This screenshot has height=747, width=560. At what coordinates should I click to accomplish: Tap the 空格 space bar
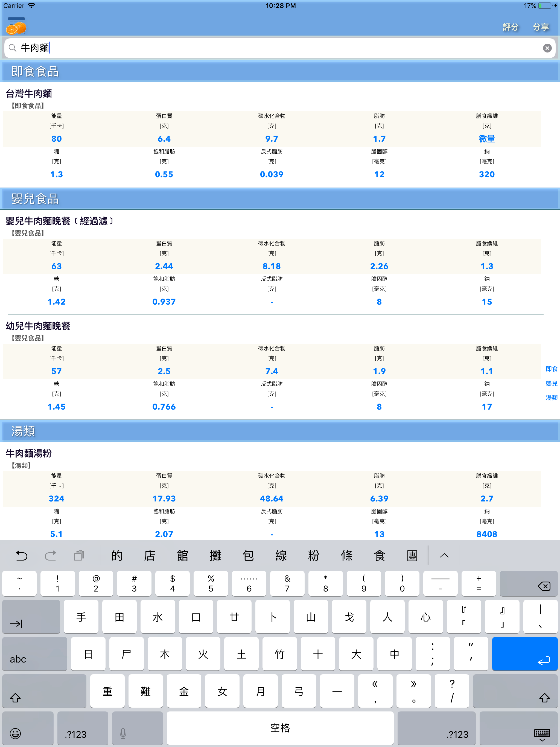(x=280, y=728)
